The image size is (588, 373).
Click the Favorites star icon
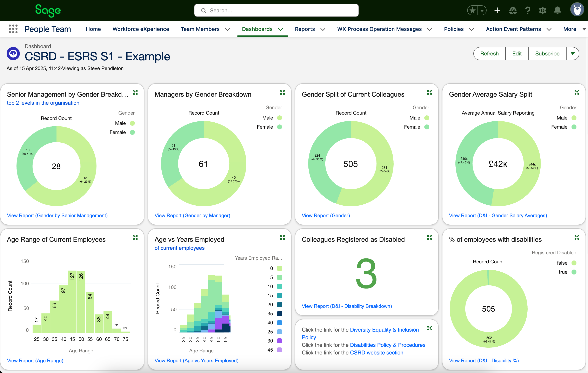click(x=473, y=11)
